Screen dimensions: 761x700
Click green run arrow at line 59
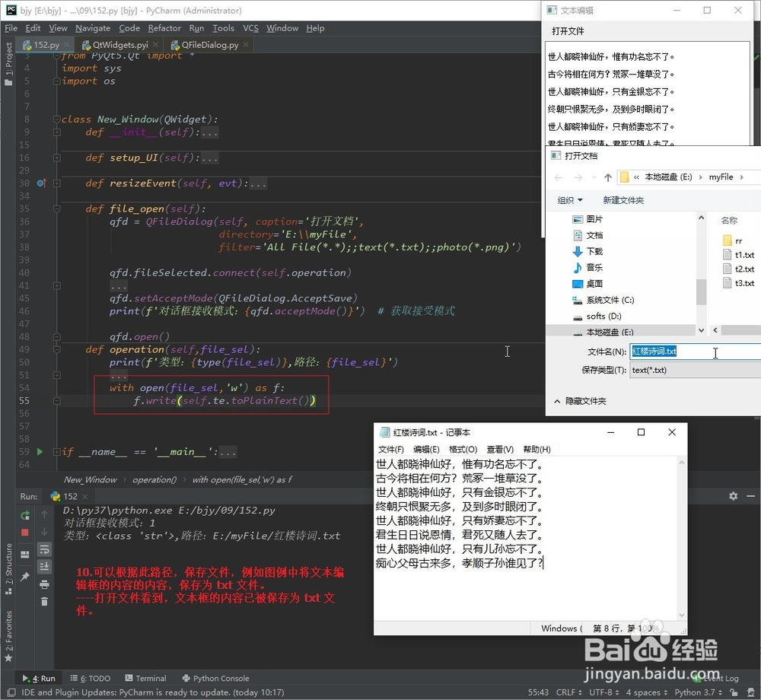40,452
